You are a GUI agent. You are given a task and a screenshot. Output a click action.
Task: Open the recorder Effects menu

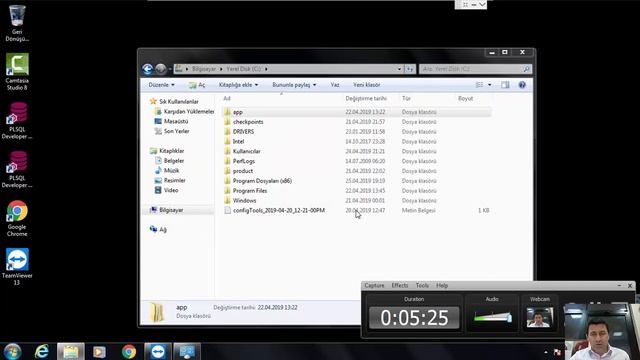point(400,285)
